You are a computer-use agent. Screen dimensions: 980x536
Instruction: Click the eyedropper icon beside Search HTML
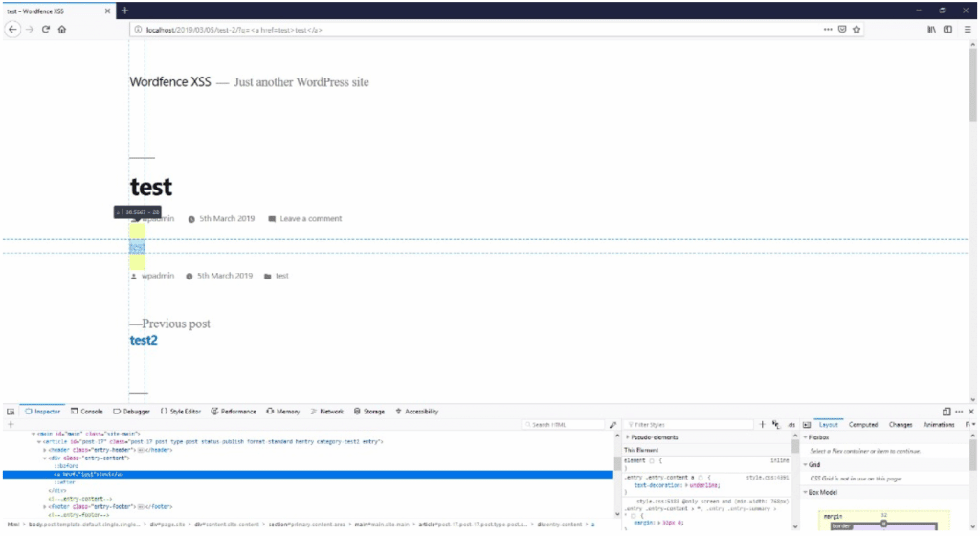tap(612, 425)
